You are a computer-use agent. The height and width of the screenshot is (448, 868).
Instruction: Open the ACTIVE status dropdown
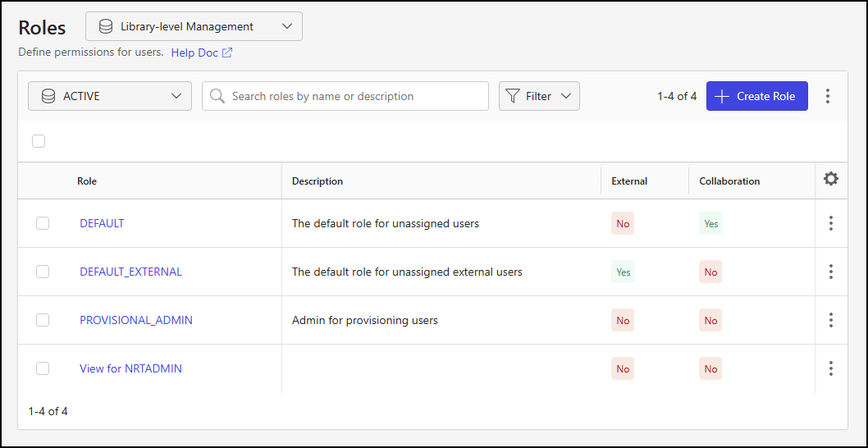click(110, 96)
